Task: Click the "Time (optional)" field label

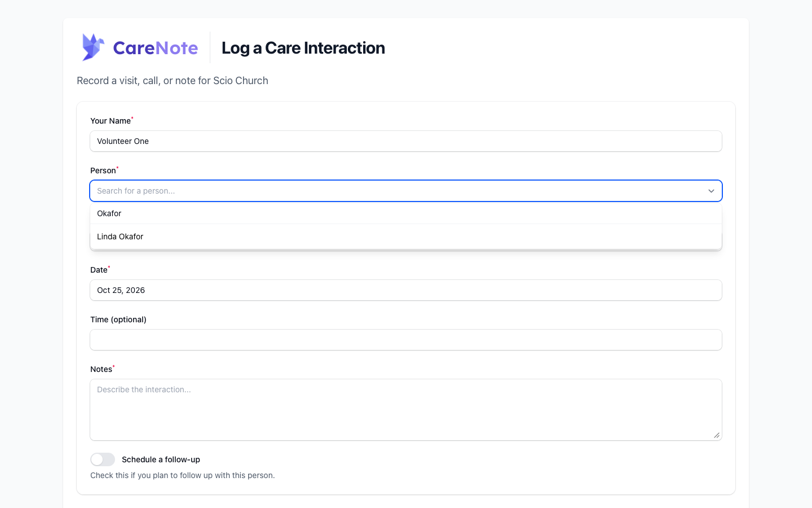Action: point(118,319)
